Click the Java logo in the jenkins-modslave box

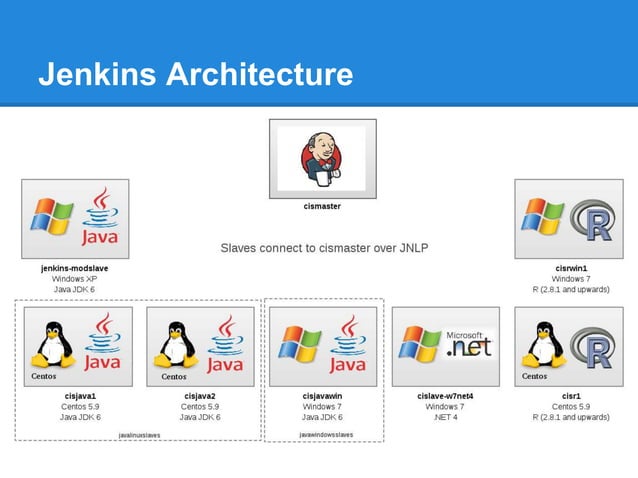(x=100, y=216)
